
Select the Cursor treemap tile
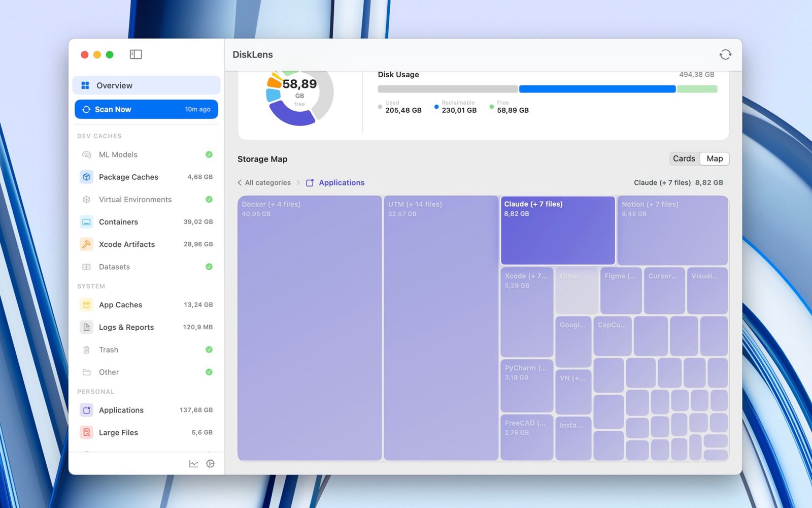(x=664, y=291)
